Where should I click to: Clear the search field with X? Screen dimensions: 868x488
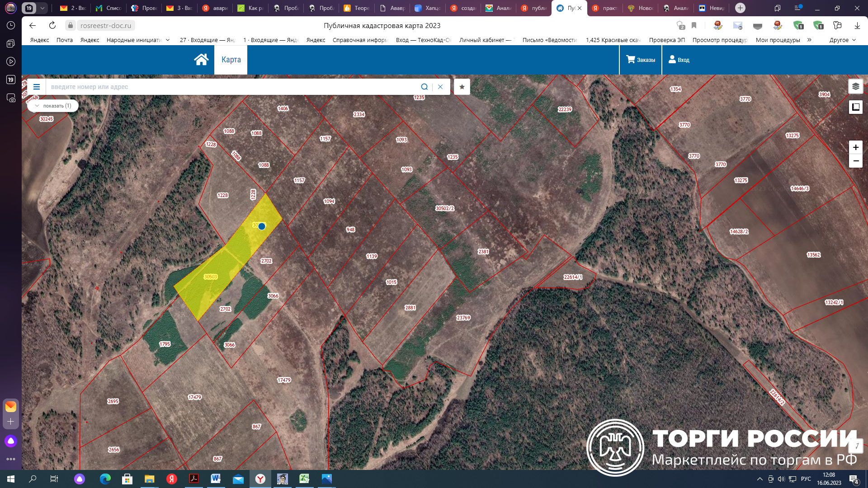click(440, 87)
